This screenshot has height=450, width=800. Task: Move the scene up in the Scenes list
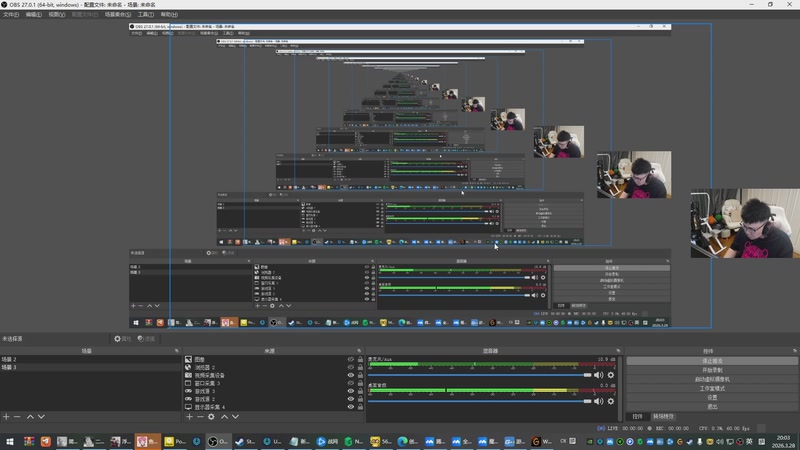(30, 417)
